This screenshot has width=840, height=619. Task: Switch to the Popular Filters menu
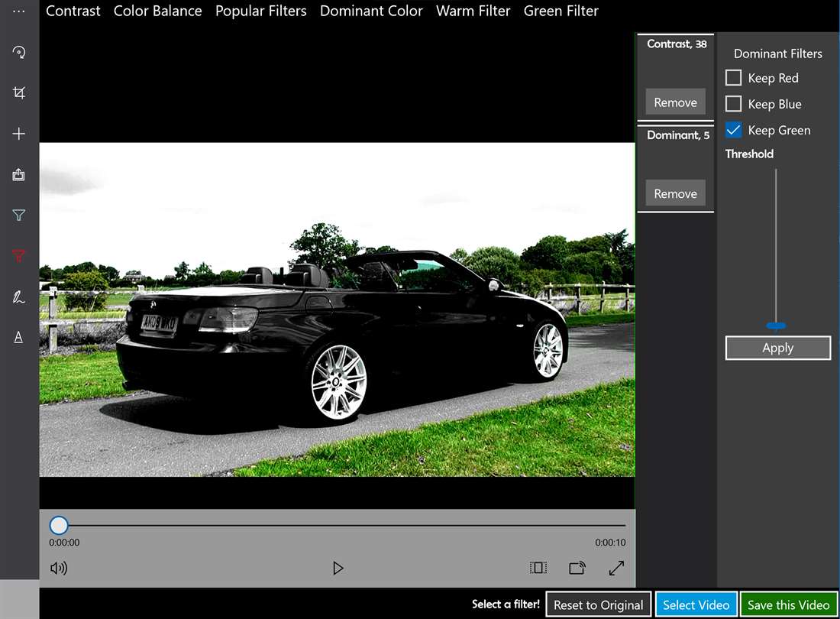[260, 11]
